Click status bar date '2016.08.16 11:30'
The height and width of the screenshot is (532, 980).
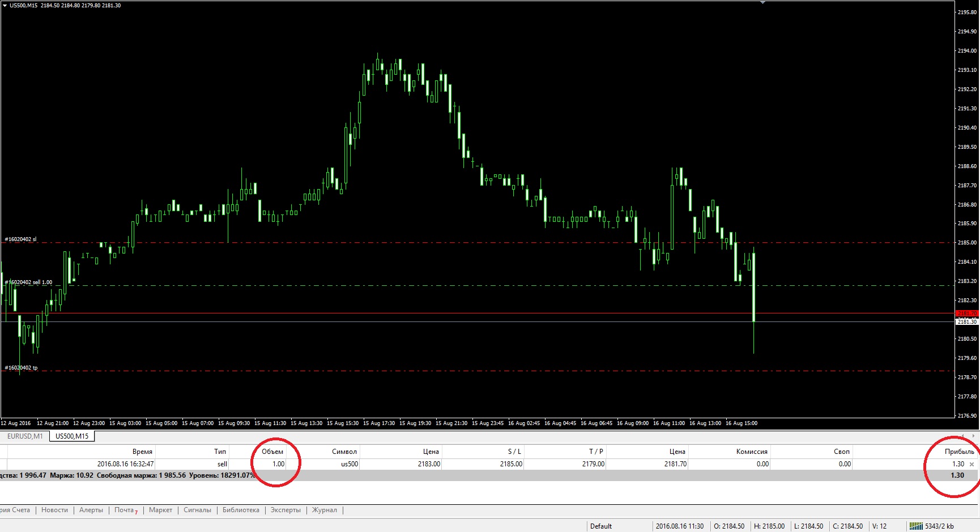[x=680, y=526]
